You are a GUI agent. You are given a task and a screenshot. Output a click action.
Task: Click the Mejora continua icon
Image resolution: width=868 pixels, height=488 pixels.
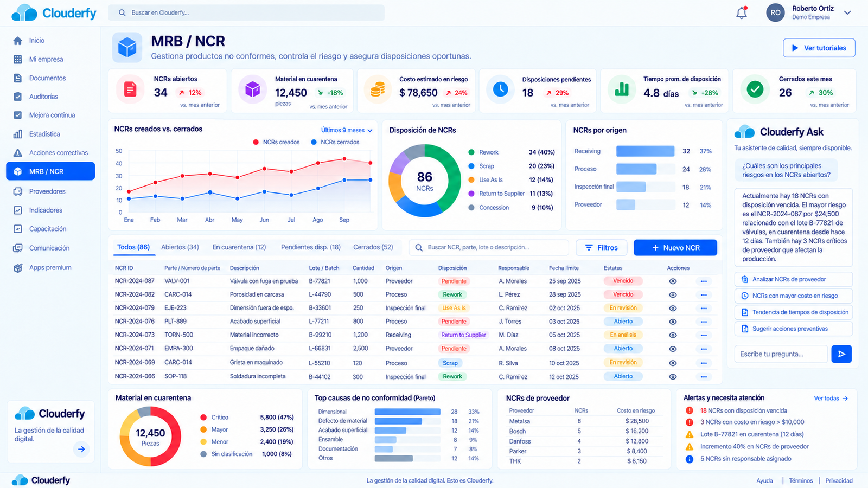tap(18, 115)
